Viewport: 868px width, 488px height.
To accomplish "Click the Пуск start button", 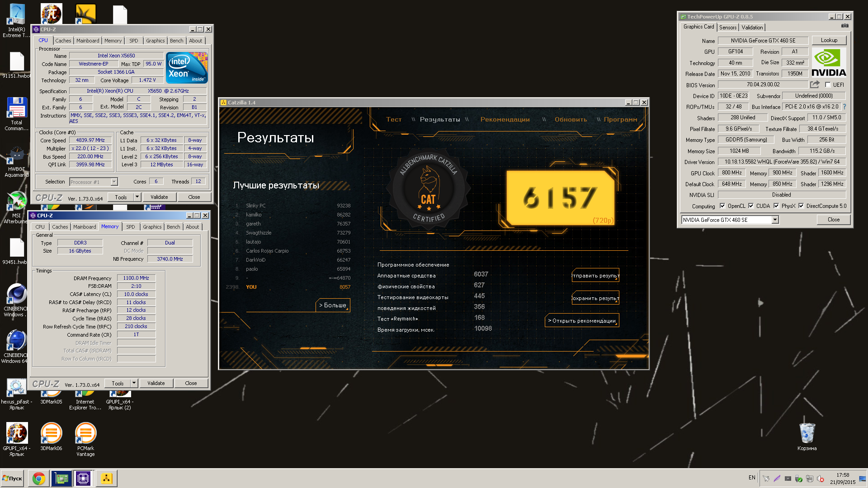I will pos(12,478).
